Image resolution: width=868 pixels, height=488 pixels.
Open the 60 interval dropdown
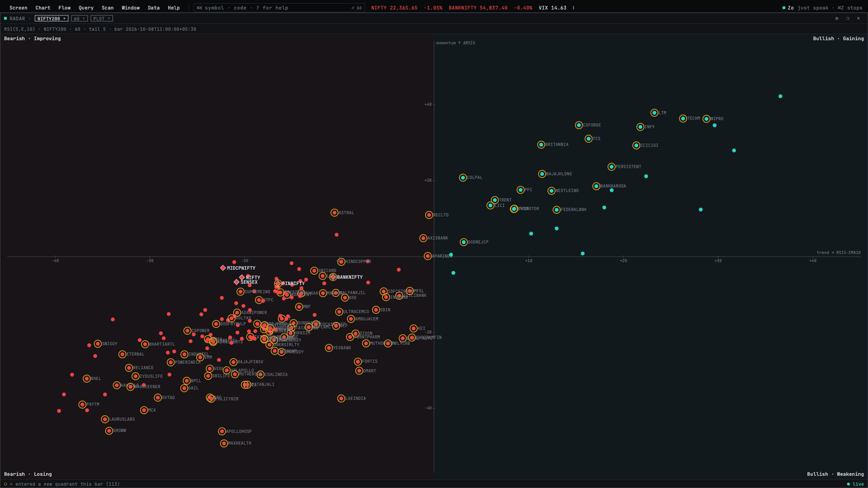(x=79, y=18)
